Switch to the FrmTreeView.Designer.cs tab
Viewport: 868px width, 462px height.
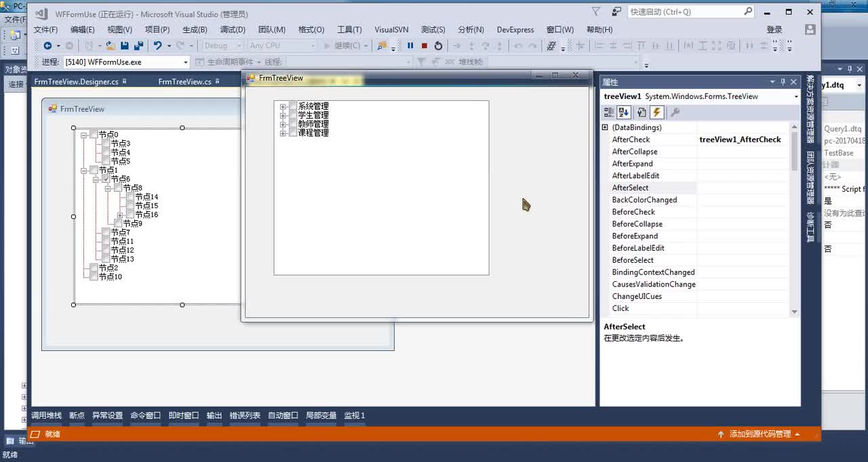click(x=76, y=81)
